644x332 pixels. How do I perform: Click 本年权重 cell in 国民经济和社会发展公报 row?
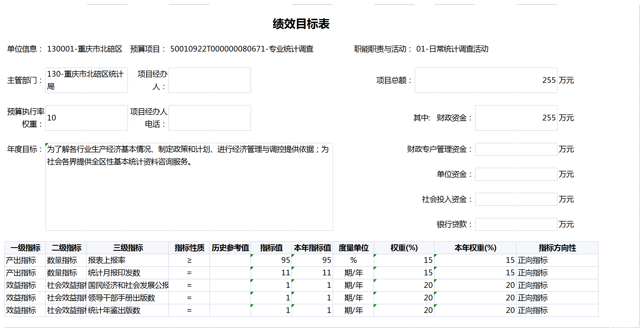[x=475, y=285]
